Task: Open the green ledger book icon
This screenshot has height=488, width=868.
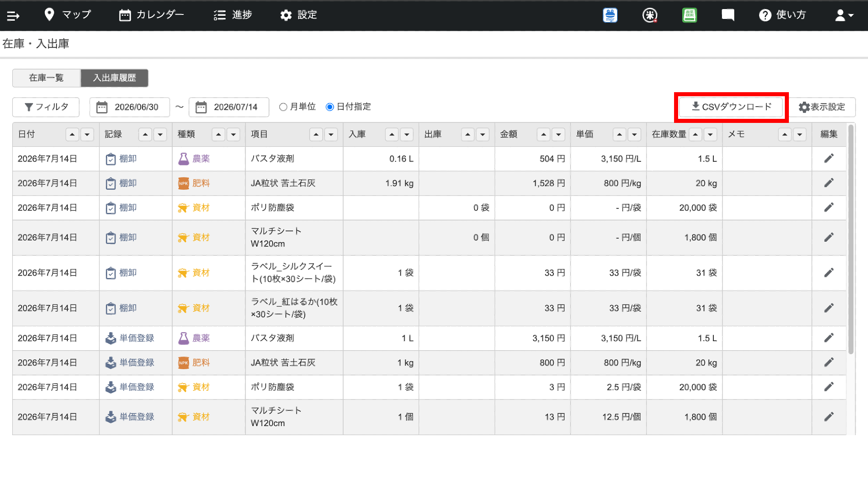Action: [689, 15]
